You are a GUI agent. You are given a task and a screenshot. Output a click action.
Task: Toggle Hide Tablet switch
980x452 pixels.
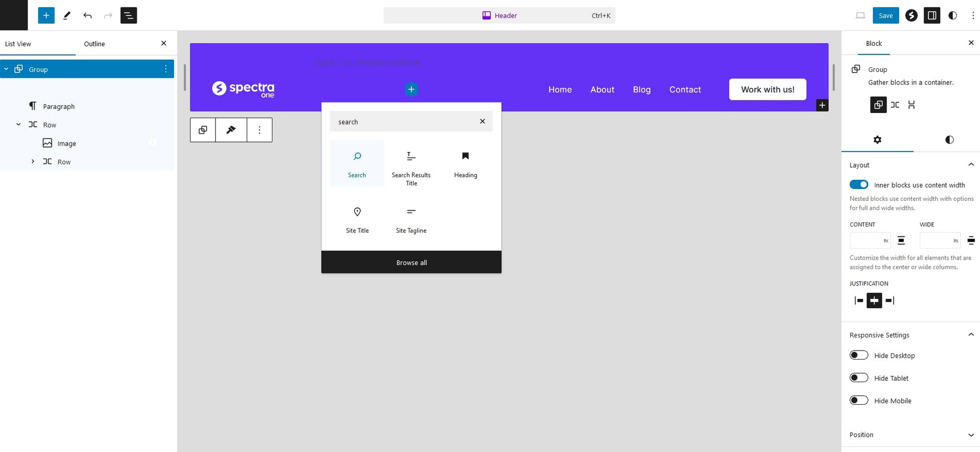(x=859, y=378)
